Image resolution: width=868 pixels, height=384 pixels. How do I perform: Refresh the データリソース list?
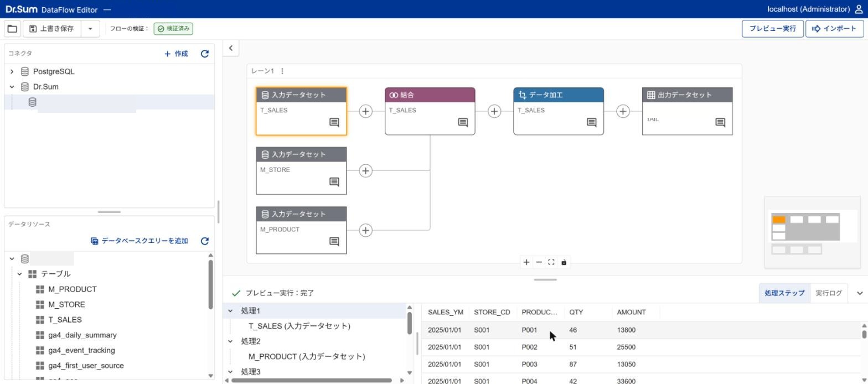(205, 241)
